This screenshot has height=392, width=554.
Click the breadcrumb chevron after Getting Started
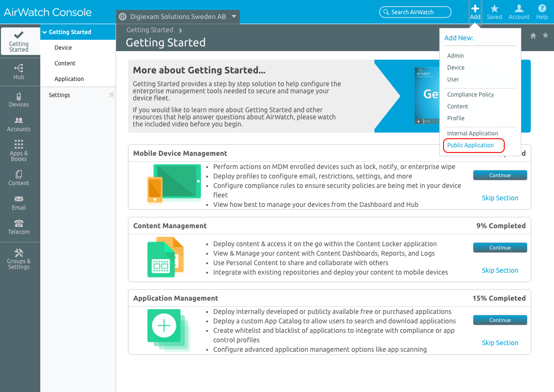tap(181, 30)
